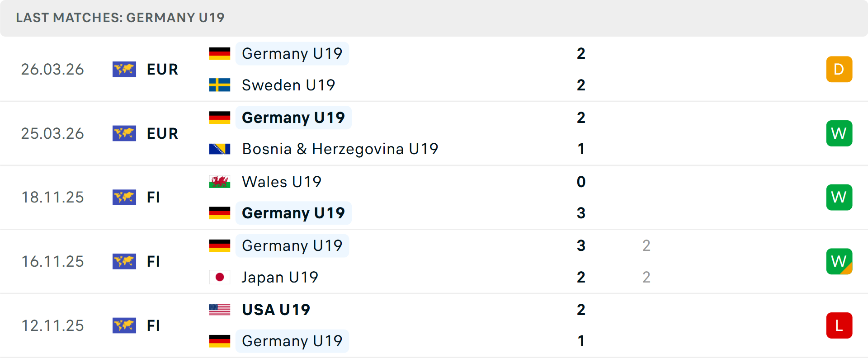Viewport: 868px width, 358px height.
Task: Click the orange D draw result badge
Action: (839, 69)
